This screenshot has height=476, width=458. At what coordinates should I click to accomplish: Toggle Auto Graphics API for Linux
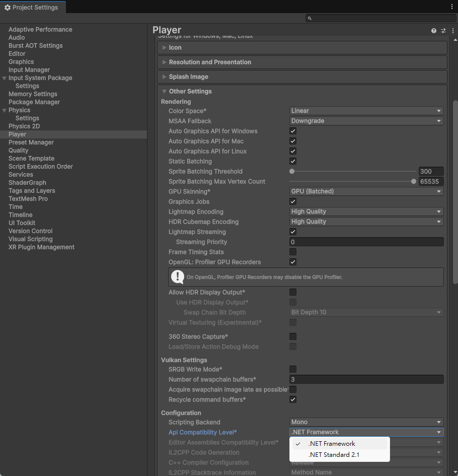point(293,151)
